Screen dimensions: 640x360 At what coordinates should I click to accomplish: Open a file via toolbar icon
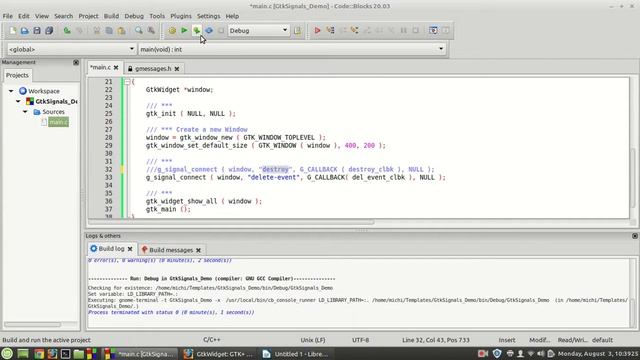pos(24,31)
